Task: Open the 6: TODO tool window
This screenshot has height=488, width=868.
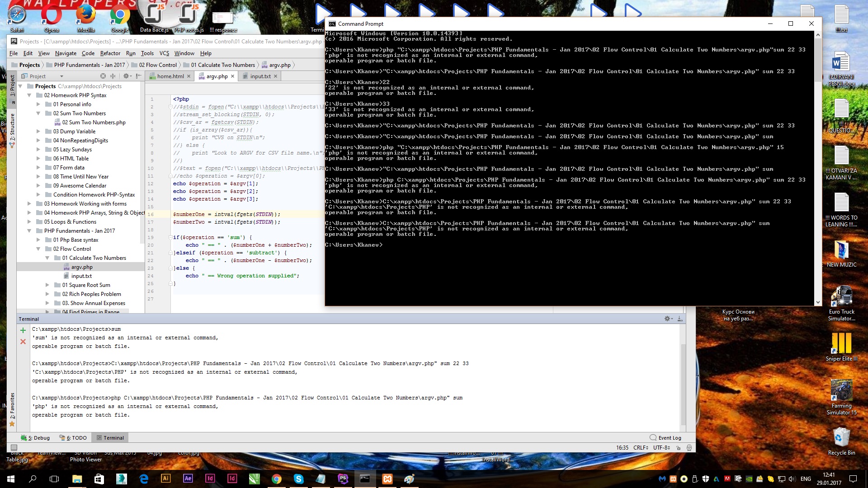Action: [73, 438]
